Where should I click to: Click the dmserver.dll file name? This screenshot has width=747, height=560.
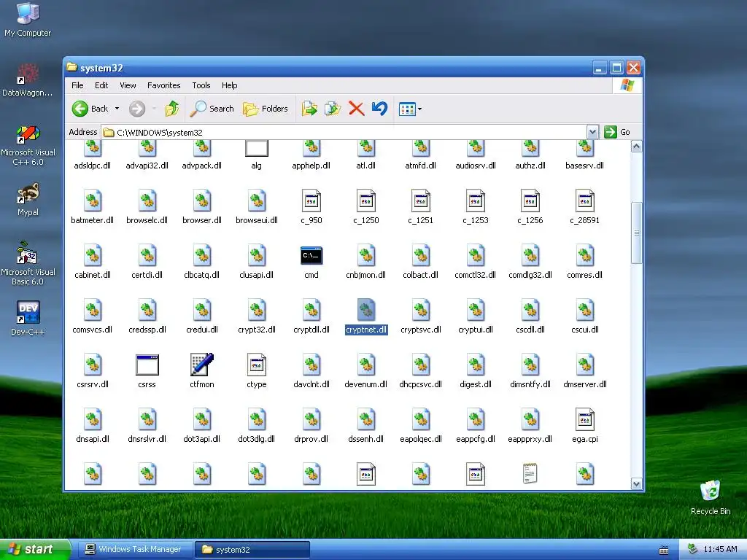[x=584, y=384]
